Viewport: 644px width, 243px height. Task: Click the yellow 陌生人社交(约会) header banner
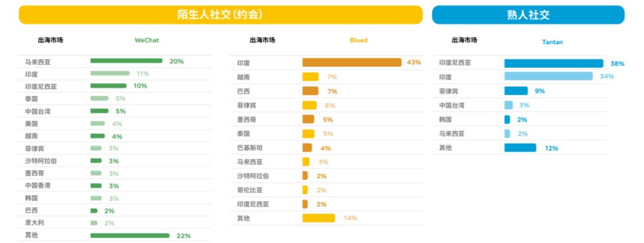point(220,15)
